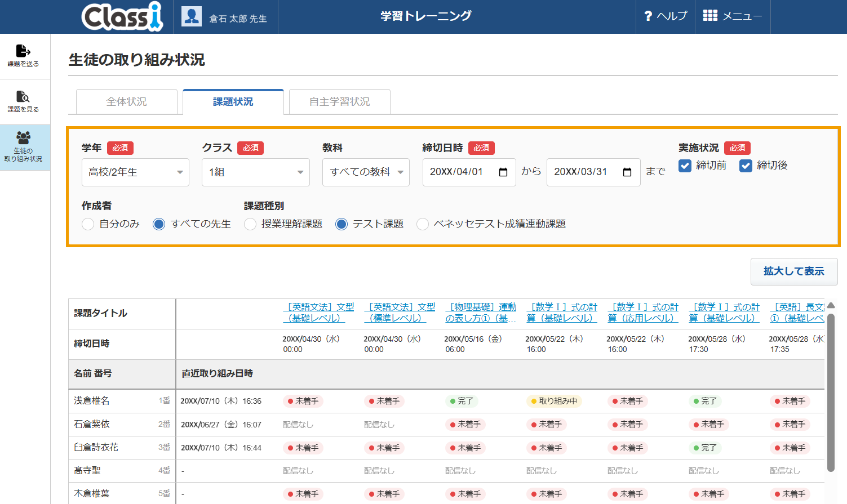847x504 pixels.
Task: Click 浅倉椎名's 完了 status for 物理基礎
Action: pos(462,401)
